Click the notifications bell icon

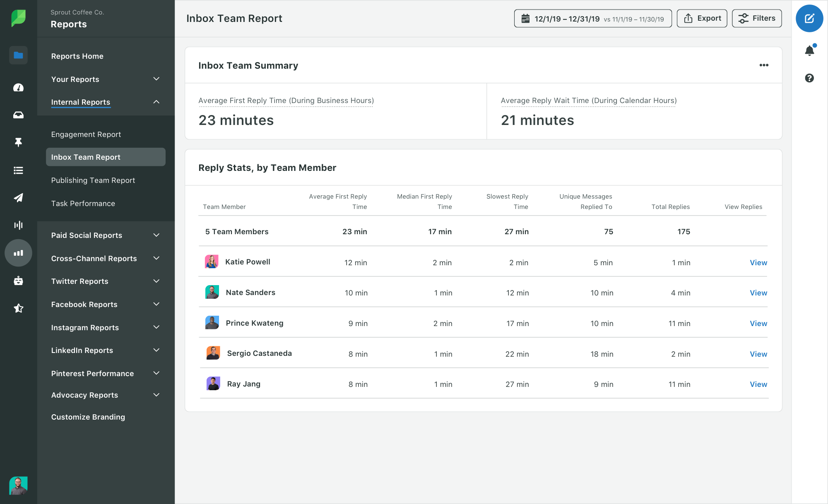tap(810, 50)
